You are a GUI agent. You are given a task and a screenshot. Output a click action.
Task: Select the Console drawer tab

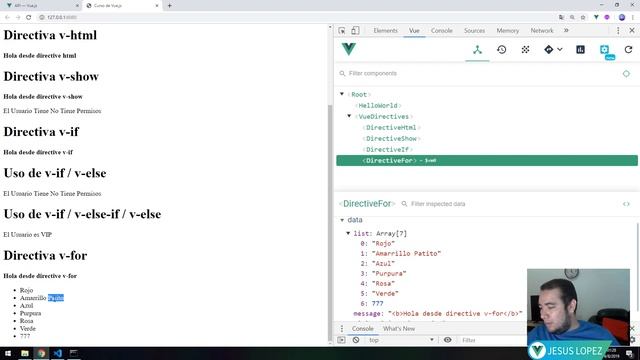coord(362,329)
